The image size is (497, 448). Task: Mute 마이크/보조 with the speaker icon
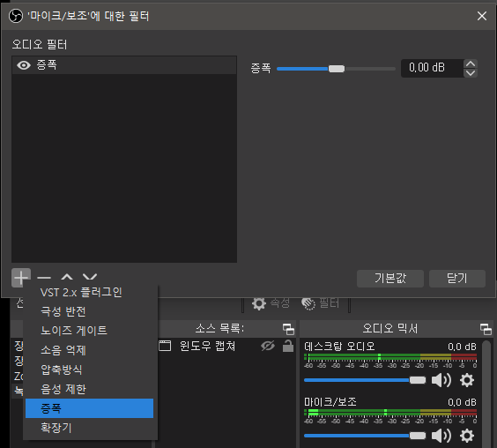tap(441, 436)
